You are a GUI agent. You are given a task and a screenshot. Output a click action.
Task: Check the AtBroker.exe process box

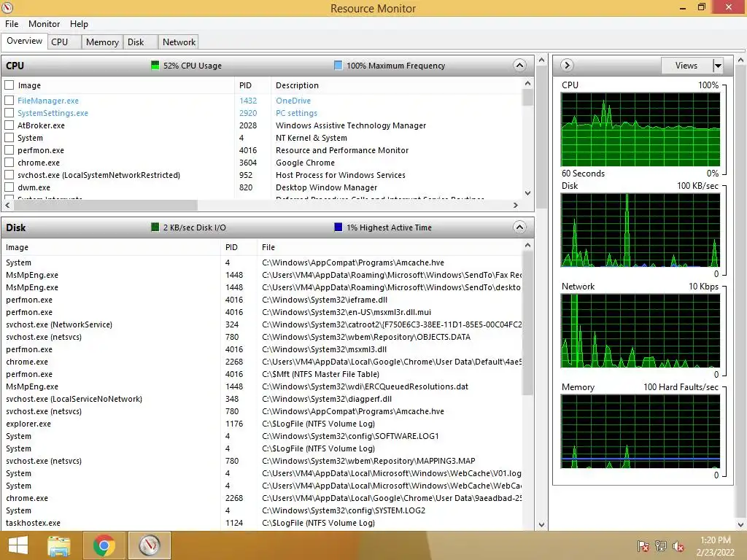[9, 125]
